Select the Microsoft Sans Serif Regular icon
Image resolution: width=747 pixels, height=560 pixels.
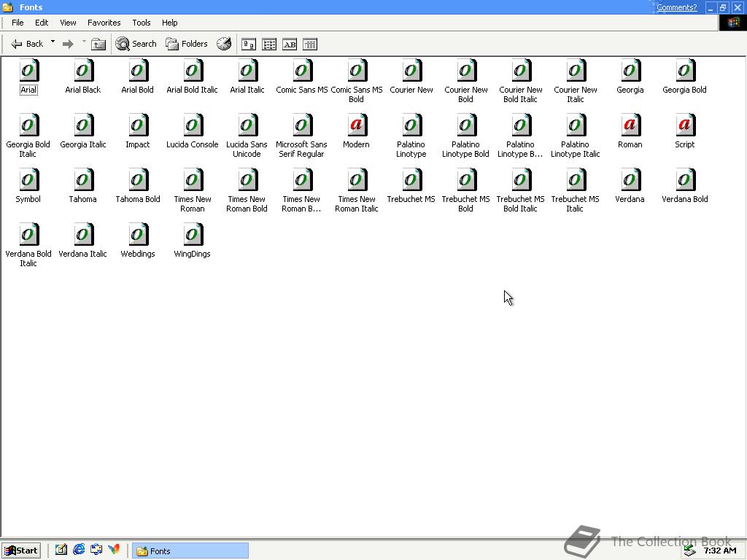(x=302, y=125)
